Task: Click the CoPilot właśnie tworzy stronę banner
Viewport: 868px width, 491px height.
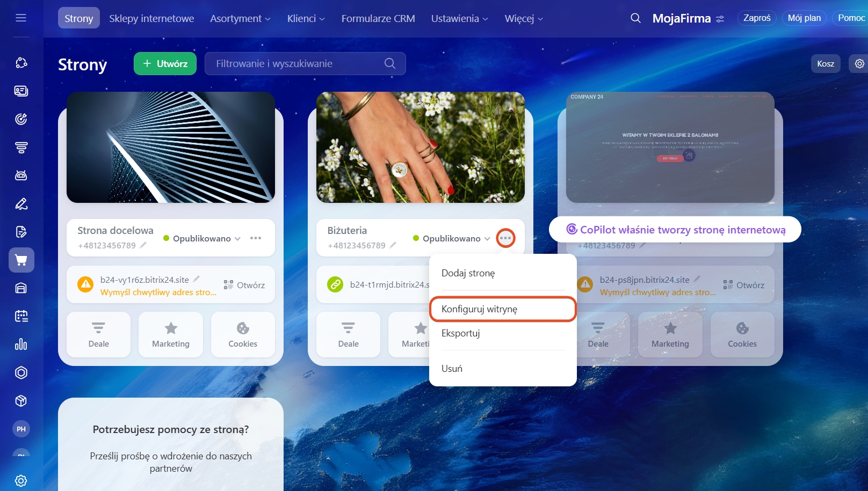Action: point(675,230)
